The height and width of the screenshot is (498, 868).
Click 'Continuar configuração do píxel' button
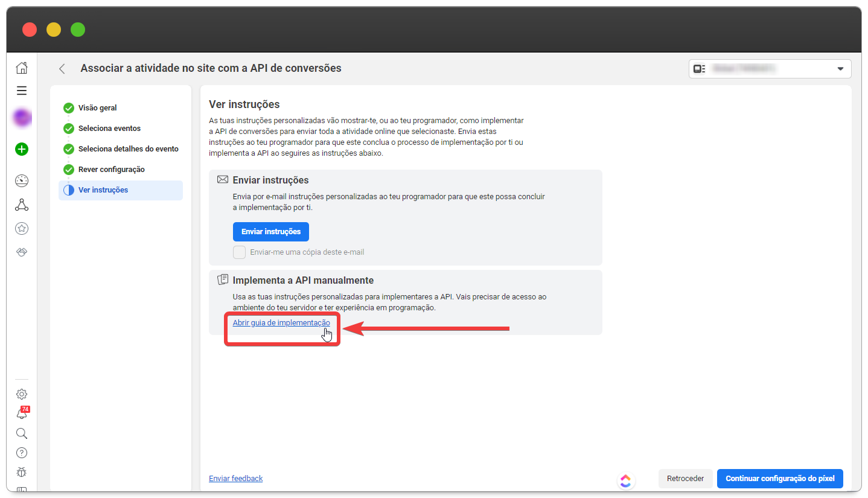[x=779, y=479]
